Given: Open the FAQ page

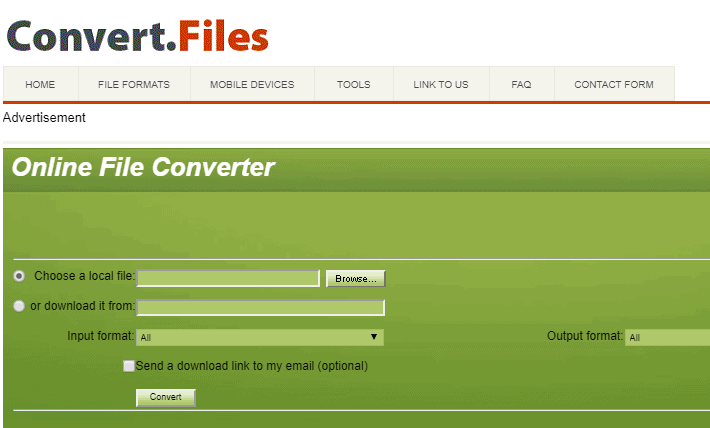Looking at the screenshot, I should click(x=521, y=84).
